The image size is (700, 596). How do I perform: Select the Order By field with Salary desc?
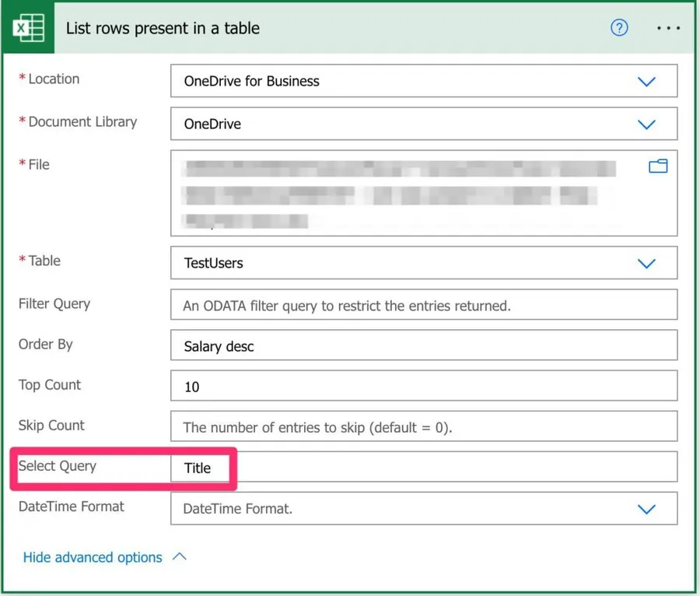[x=424, y=346]
